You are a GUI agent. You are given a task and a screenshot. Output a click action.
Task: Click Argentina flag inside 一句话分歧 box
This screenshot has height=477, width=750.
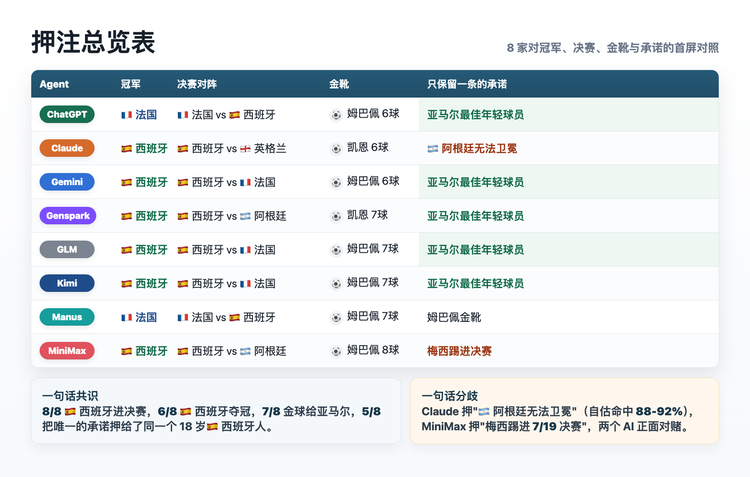coord(484,411)
